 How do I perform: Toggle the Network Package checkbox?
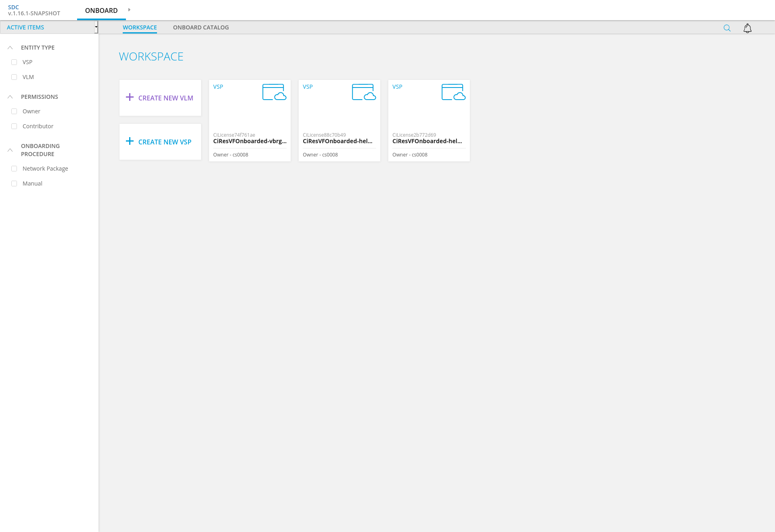(x=14, y=169)
